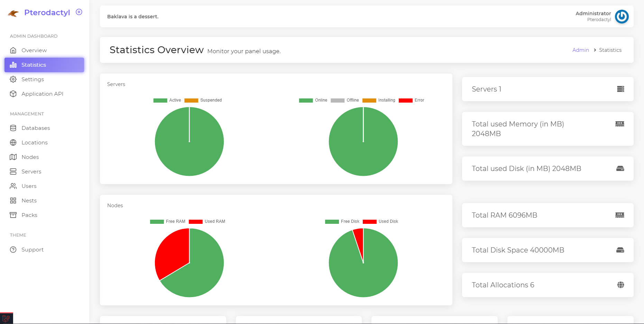Click the red Error legend color swatch
This screenshot has width=644, height=324.
[x=405, y=101]
